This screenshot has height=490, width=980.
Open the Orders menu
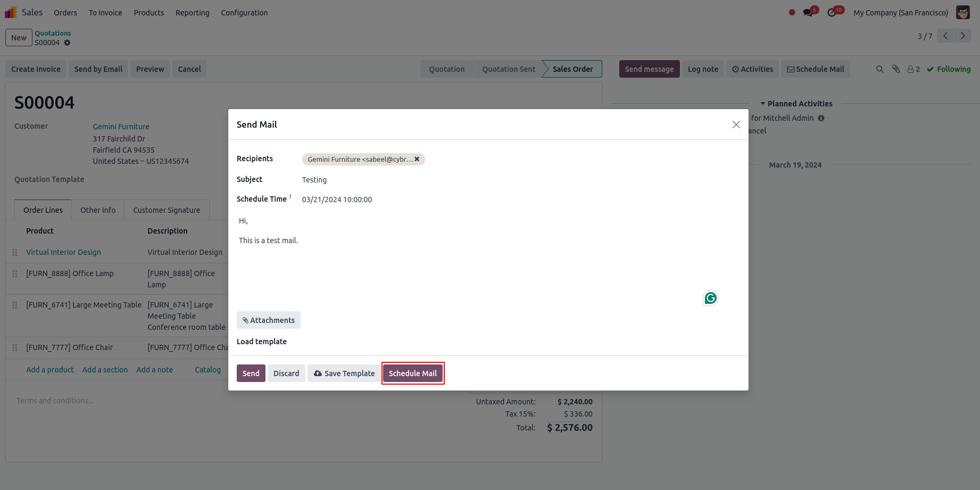coord(65,13)
